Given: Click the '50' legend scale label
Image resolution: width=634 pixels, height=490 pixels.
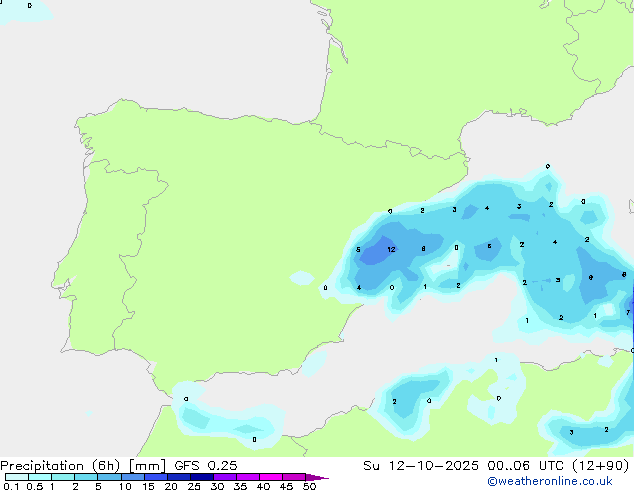Looking at the screenshot, I should click(x=309, y=486).
